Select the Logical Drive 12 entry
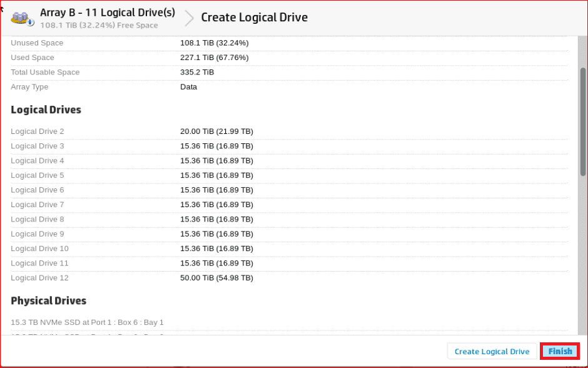The height and width of the screenshot is (368, 588). [x=39, y=278]
